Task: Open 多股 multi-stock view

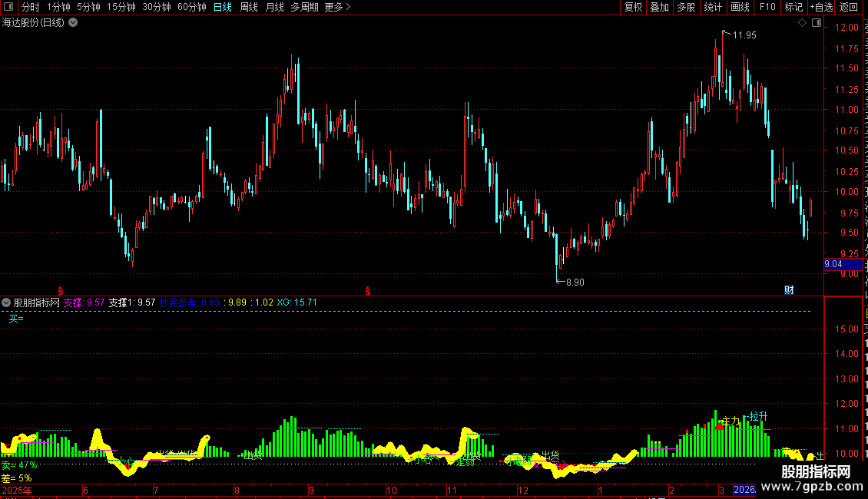Action: (x=686, y=7)
